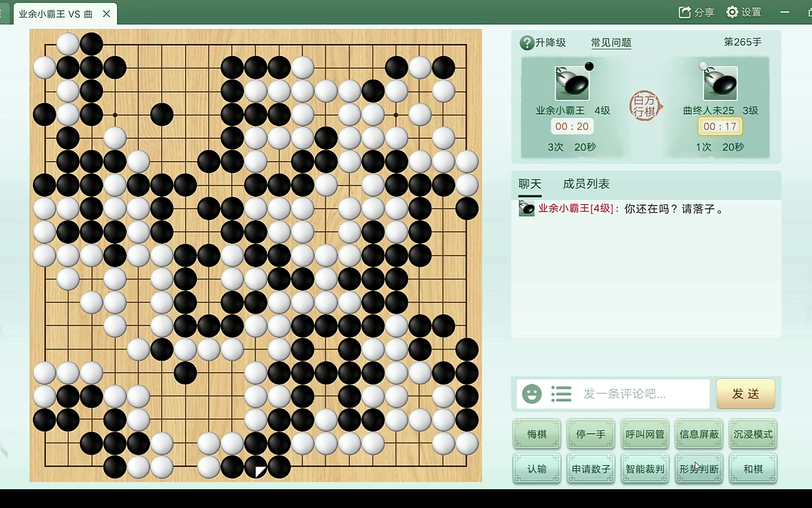Open the 常见问题 link
Viewport: 812px width, 508px height.
(611, 43)
